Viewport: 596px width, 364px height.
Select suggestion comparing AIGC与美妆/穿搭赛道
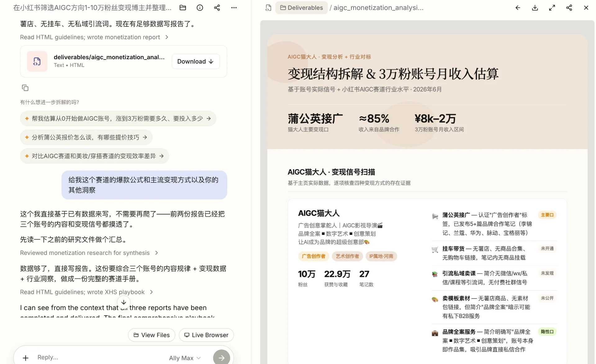pyautogui.click(x=94, y=156)
